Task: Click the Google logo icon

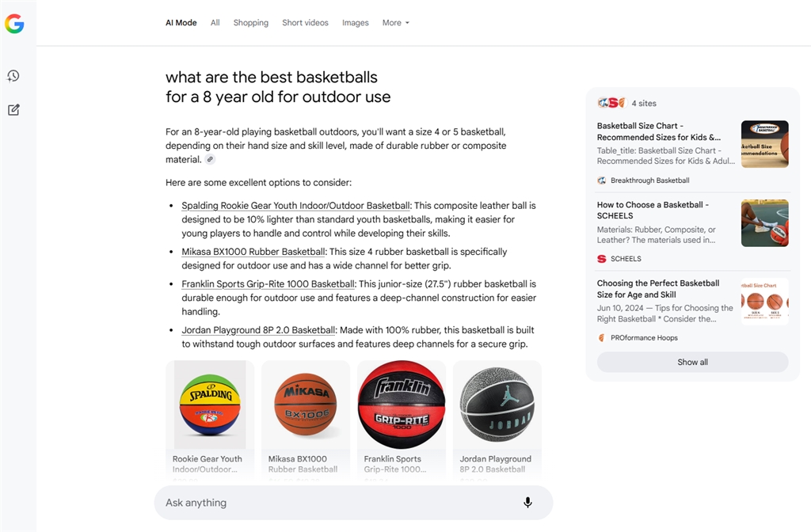Action: coord(14,23)
